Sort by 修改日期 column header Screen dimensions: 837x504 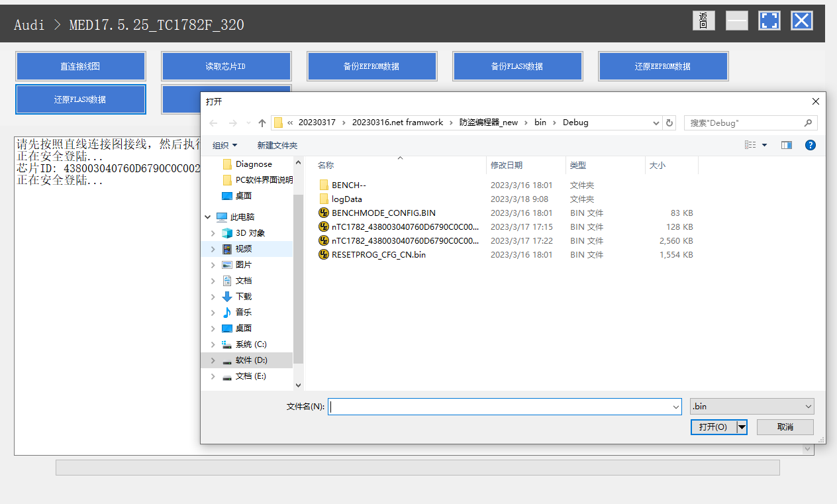pyautogui.click(x=526, y=166)
